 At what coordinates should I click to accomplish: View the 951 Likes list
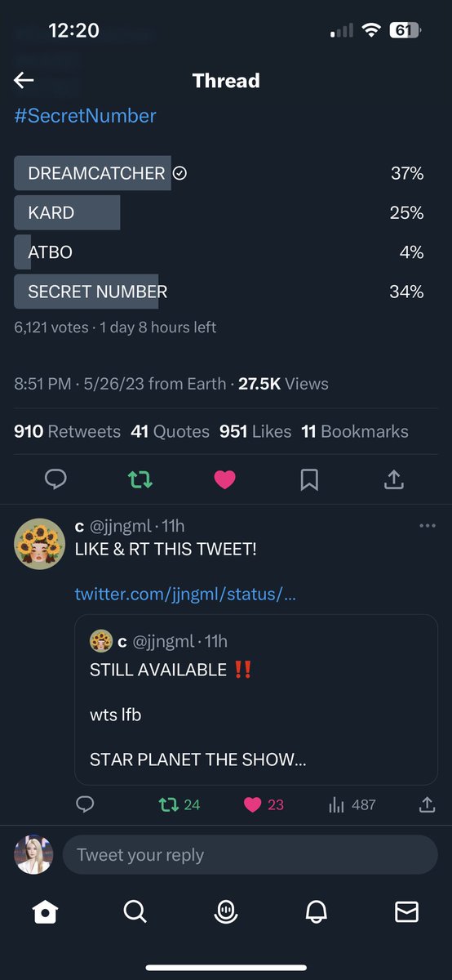[x=255, y=431]
